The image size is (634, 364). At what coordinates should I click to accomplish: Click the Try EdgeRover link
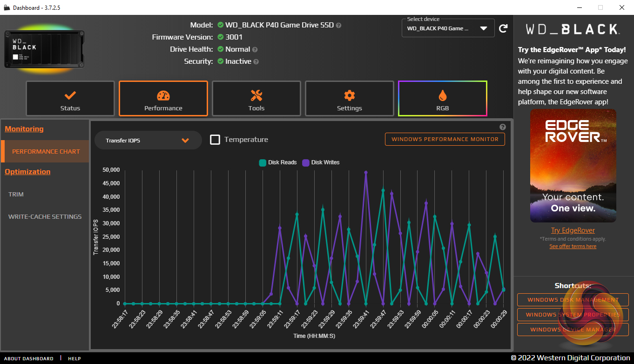pos(573,230)
